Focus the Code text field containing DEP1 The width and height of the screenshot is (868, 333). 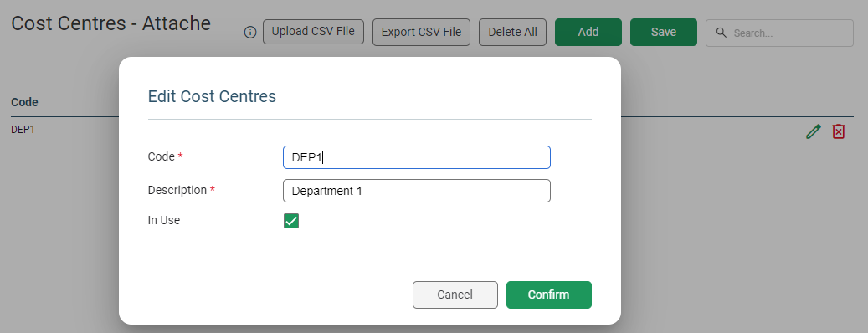click(417, 157)
